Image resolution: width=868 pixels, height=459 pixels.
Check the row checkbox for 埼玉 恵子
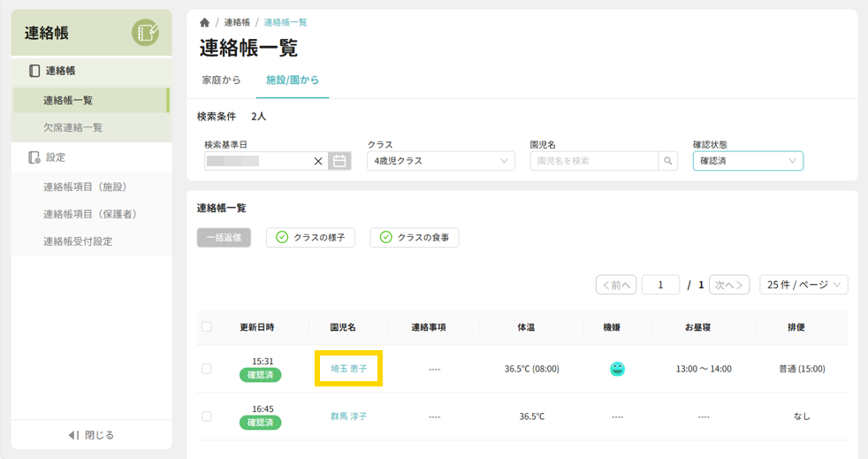tap(207, 369)
